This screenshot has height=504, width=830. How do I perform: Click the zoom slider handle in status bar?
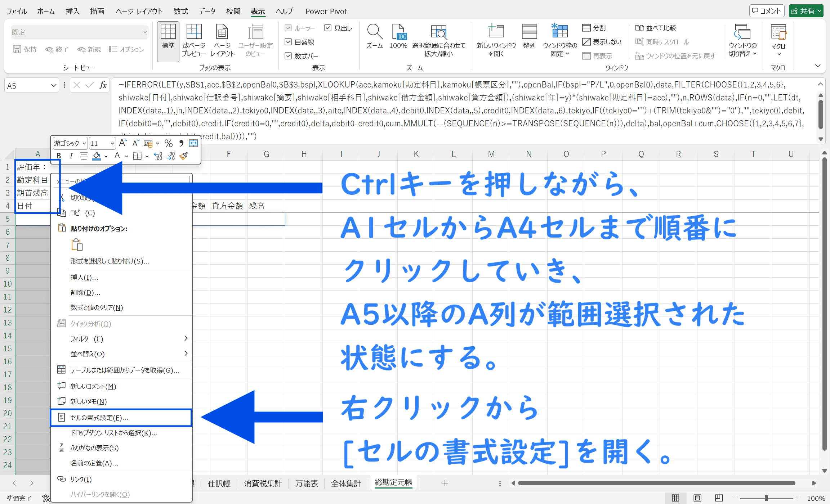coord(767,498)
